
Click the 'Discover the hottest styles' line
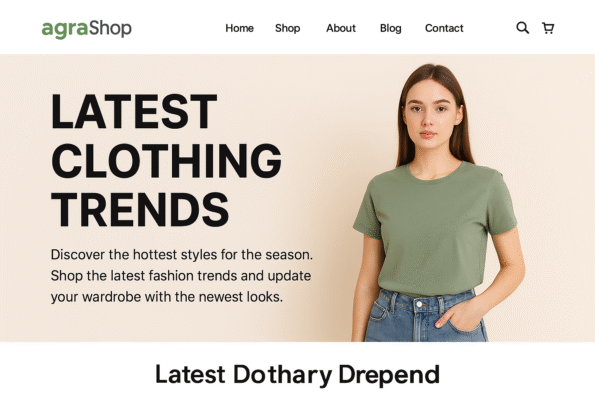[x=182, y=254]
